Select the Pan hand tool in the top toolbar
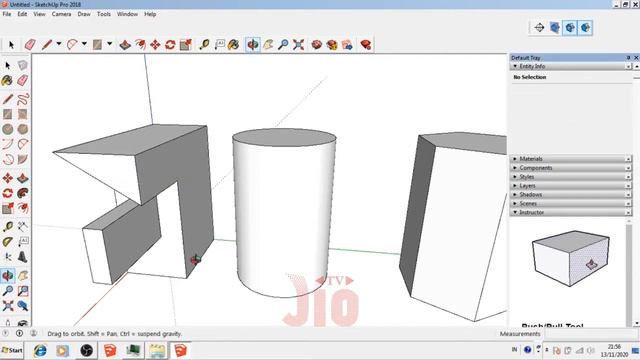Image resolution: width=640 pixels, height=360 pixels. click(268, 44)
